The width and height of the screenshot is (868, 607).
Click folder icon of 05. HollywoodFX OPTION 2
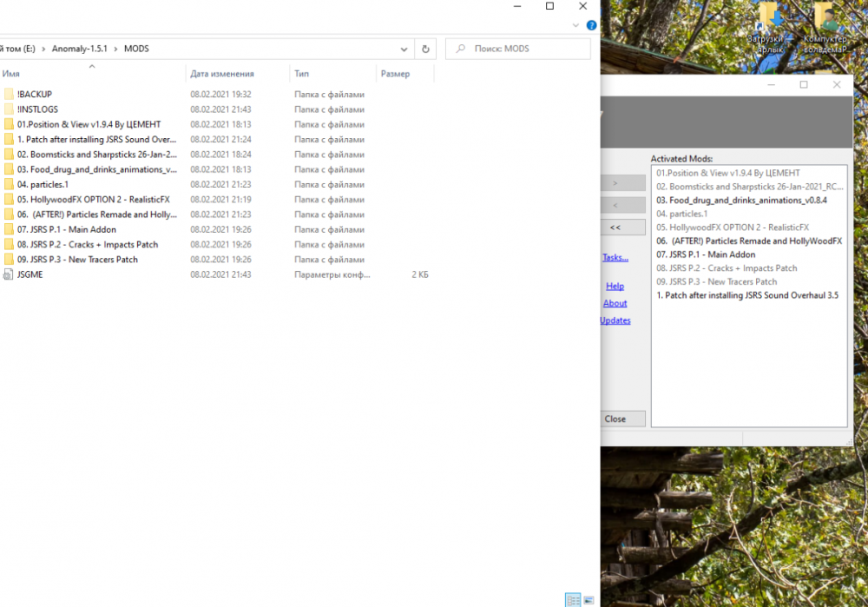coord(9,199)
